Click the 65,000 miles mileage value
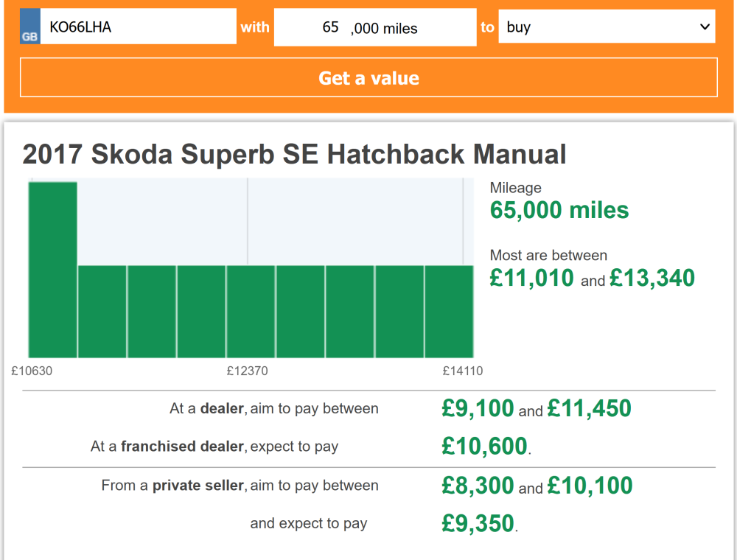Viewport: 737px width, 560px height. (559, 210)
